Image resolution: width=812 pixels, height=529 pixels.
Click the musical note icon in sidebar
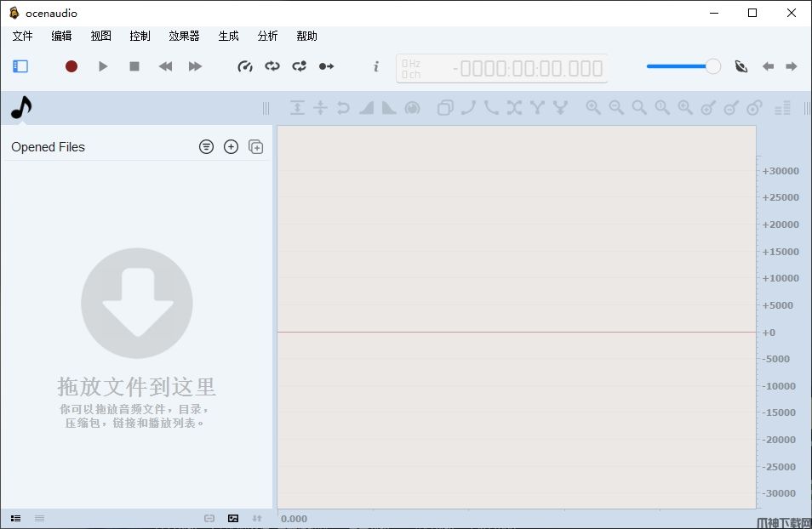click(21, 108)
